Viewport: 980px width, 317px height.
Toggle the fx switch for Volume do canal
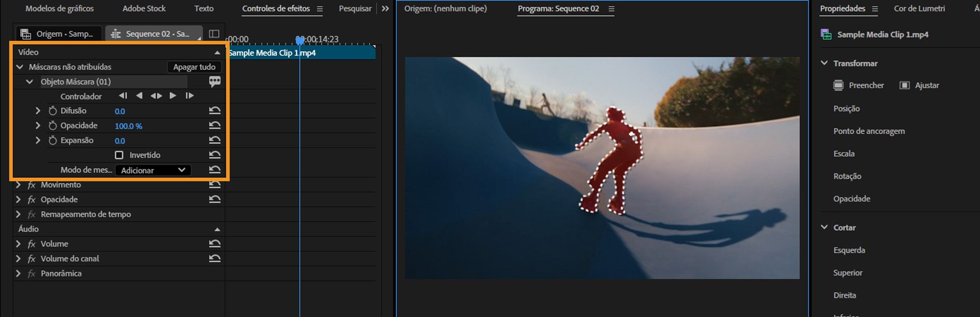coord(32,259)
